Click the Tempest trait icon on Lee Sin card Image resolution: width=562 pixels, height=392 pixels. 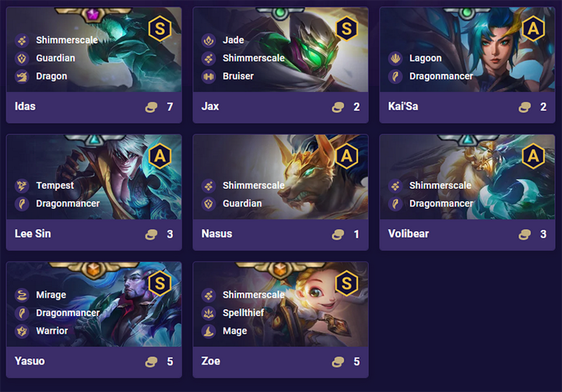[22, 185]
